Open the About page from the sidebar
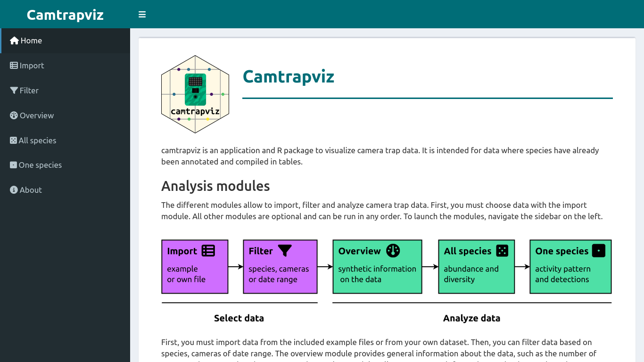This screenshot has height=362, width=644. tap(30, 189)
